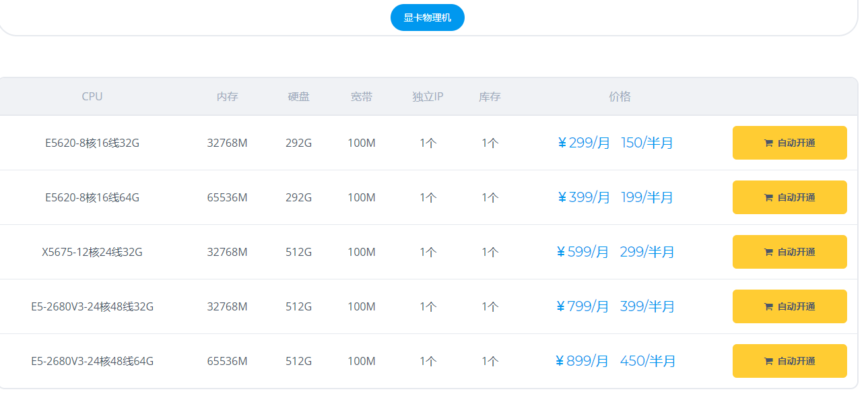Click the 价格 column header
This screenshot has height=398, width=868.
tap(620, 96)
